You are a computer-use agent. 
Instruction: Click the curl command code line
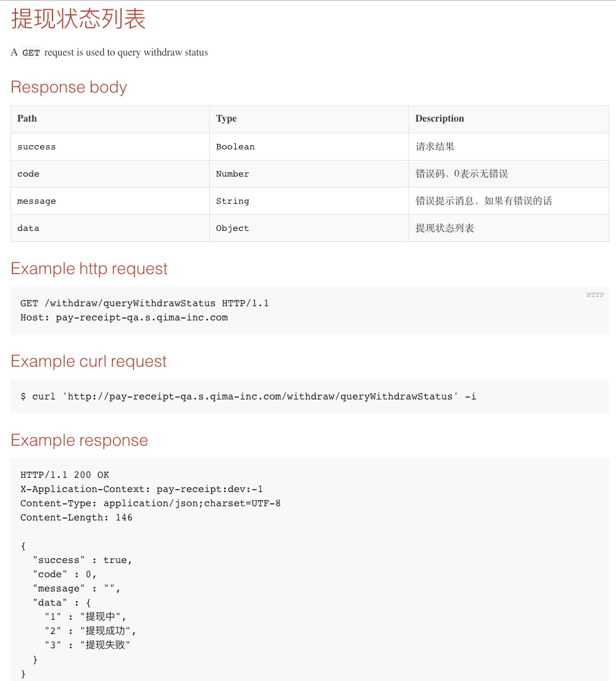point(248,396)
